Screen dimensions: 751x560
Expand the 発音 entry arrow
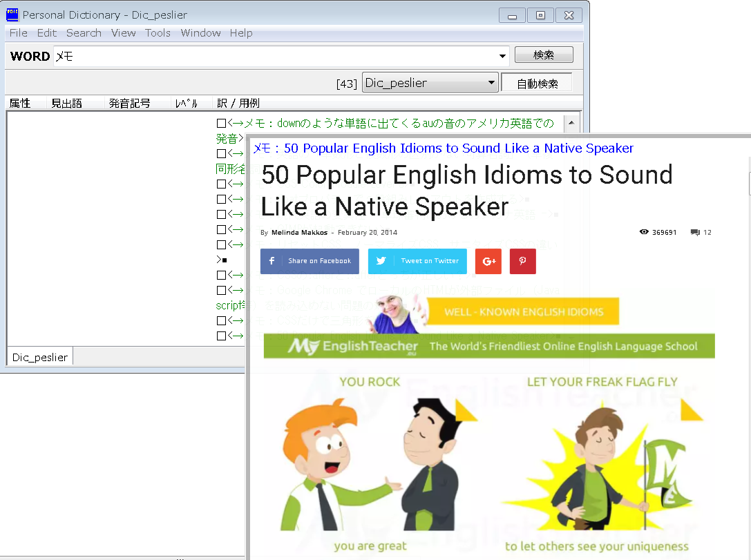(240, 137)
